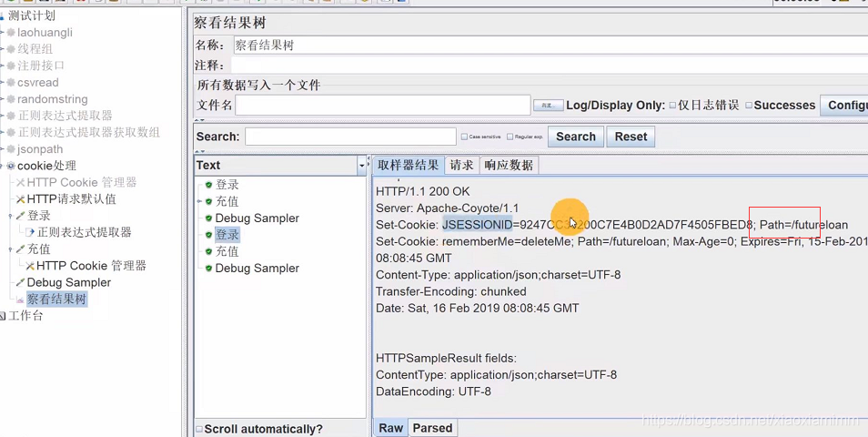Image resolution: width=868 pixels, height=437 pixels.
Task: Click the 名称 input field
Action: pyautogui.click(x=550, y=46)
